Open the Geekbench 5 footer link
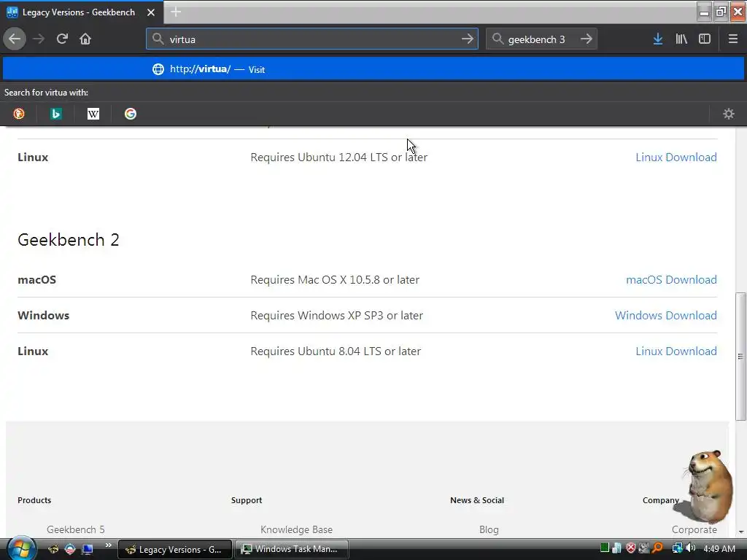 (75, 529)
